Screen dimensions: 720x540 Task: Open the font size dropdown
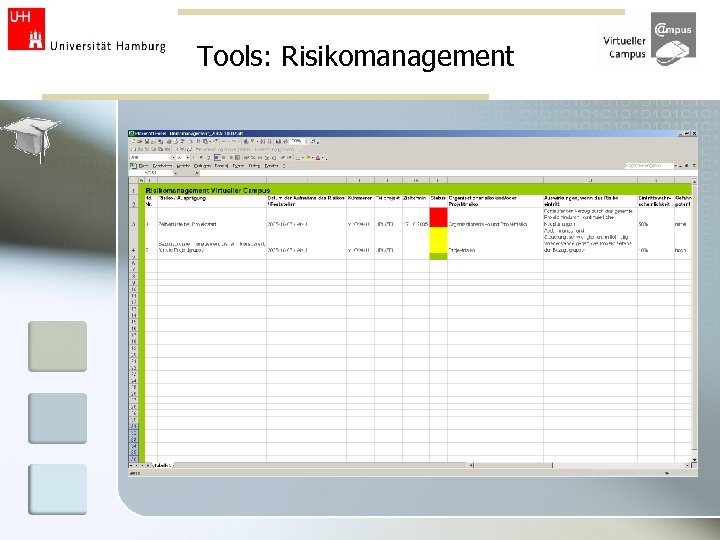pos(188,158)
